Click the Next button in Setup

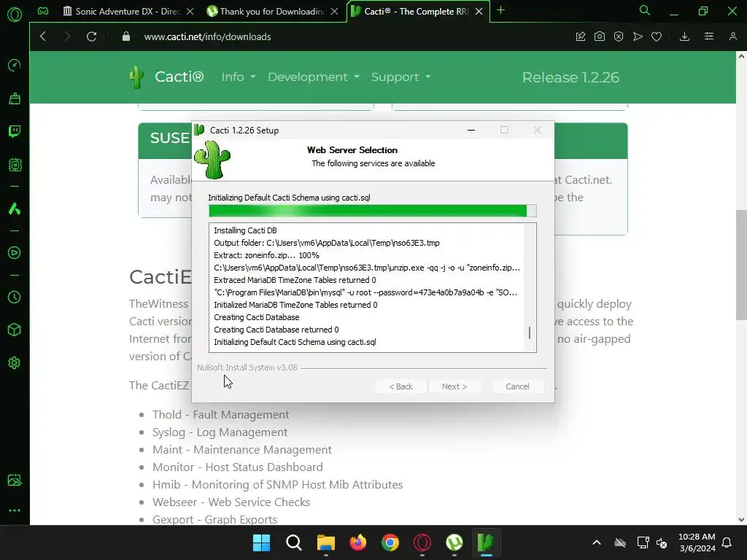pyautogui.click(x=454, y=386)
